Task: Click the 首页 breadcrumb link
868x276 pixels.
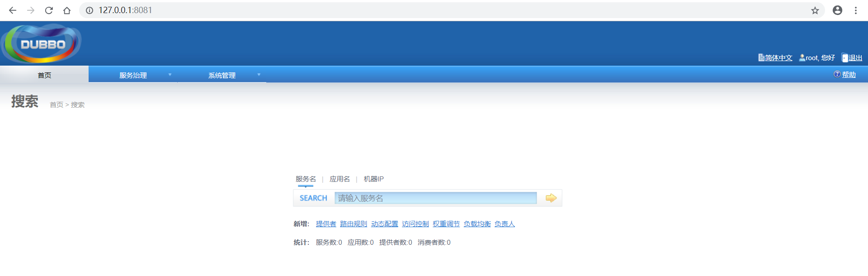Action: (57, 105)
